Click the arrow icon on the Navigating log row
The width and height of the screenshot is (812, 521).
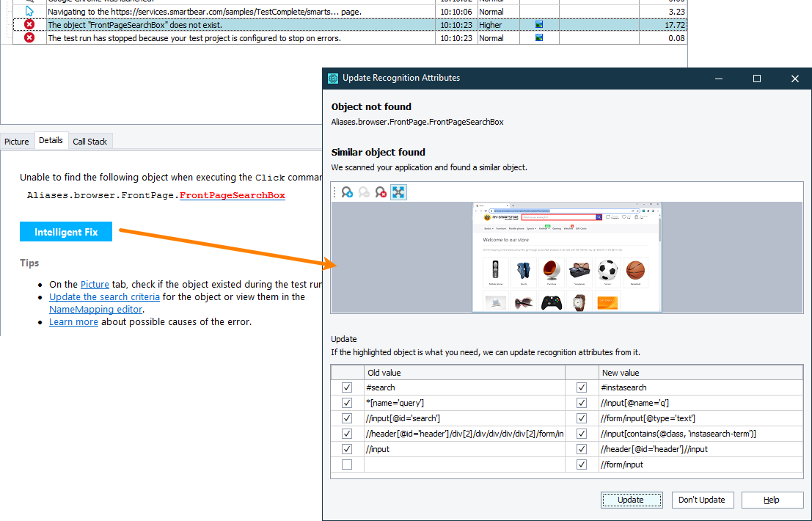(x=28, y=11)
